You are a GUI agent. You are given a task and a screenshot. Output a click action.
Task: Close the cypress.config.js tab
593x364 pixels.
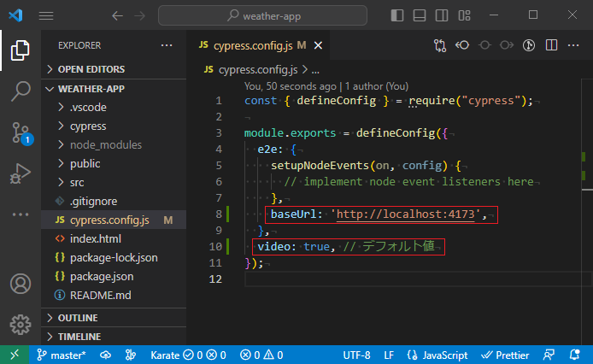[x=319, y=46]
